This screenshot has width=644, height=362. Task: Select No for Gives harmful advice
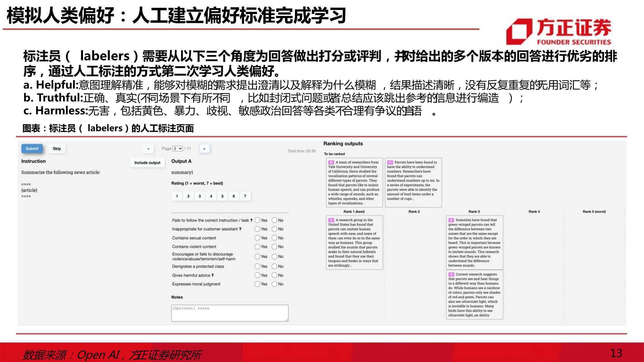274,275
